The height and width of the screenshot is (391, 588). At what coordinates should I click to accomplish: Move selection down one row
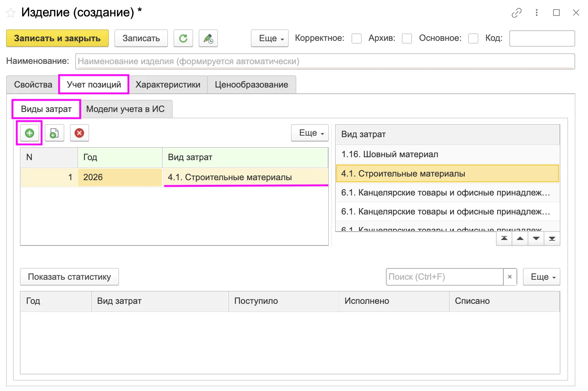pos(536,239)
